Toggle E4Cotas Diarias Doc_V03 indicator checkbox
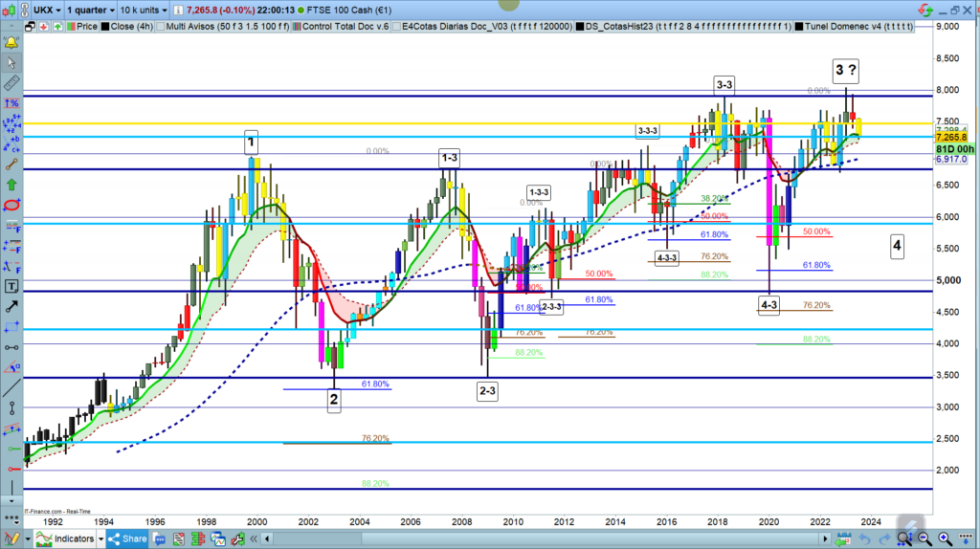 pos(397,28)
